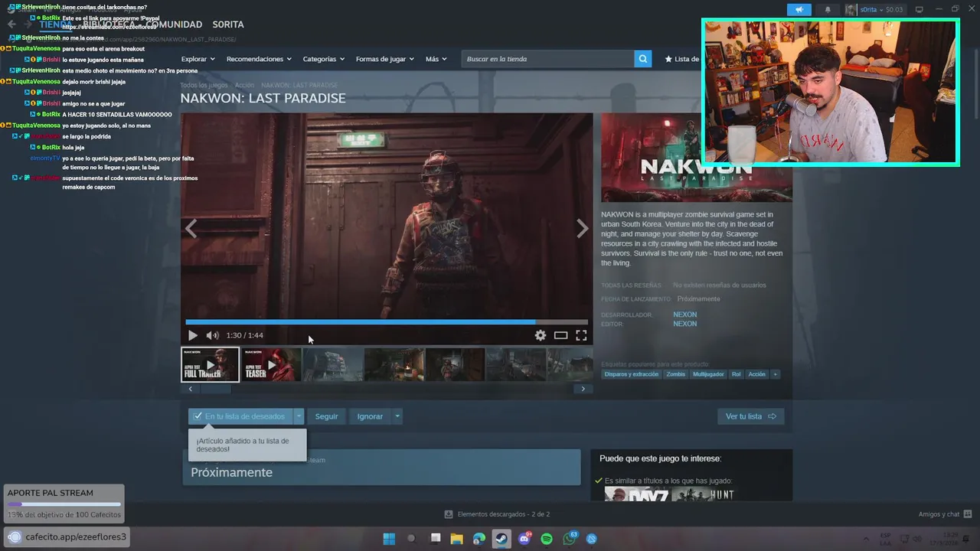The width and height of the screenshot is (980, 551).
Task: Open 'Lista de' deseados store link
Action: coord(681,59)
